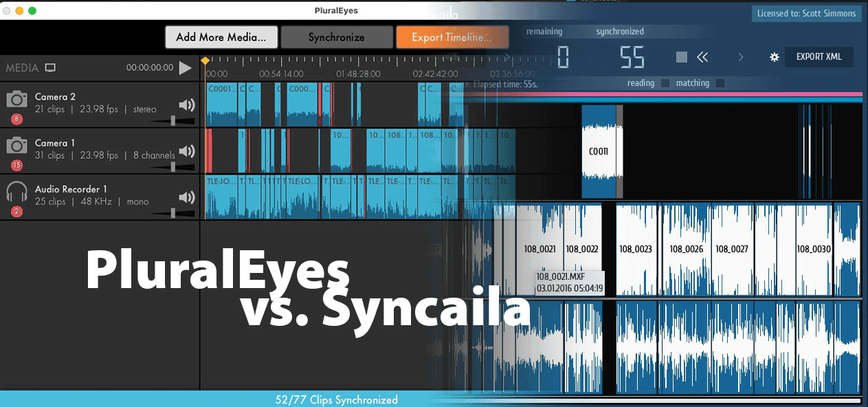Select clip 108_0023 in Syncaila timeline

[x=637, y=250]
